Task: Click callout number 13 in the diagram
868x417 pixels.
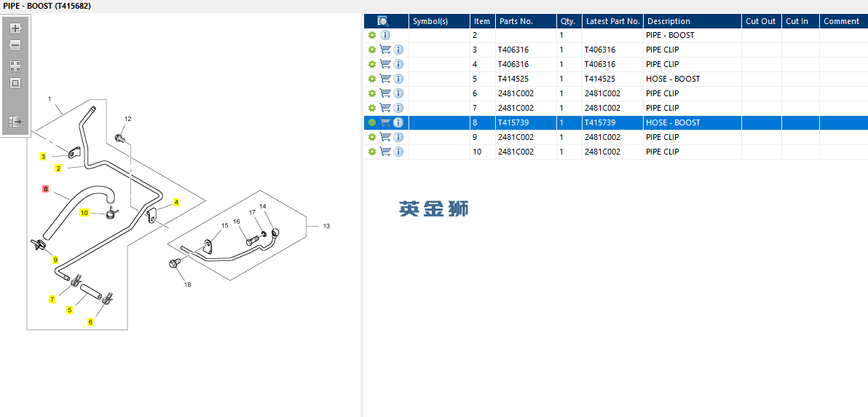Action: coord(326,226)
